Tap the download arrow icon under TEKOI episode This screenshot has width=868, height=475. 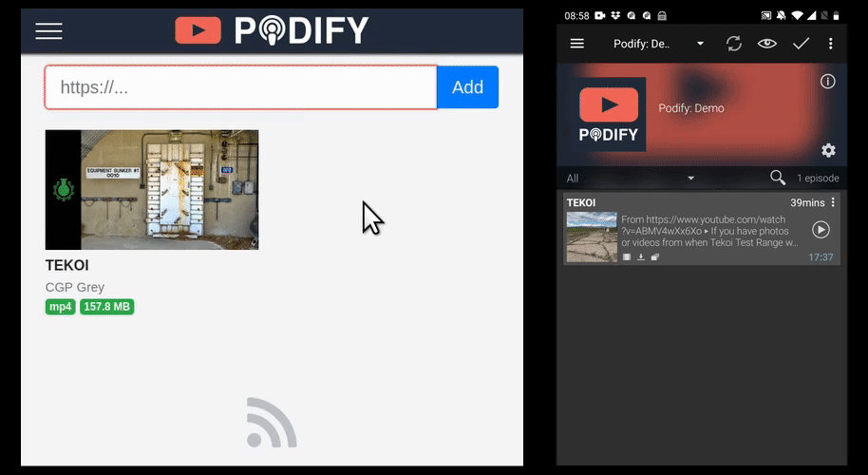click(x=640, y=256)
